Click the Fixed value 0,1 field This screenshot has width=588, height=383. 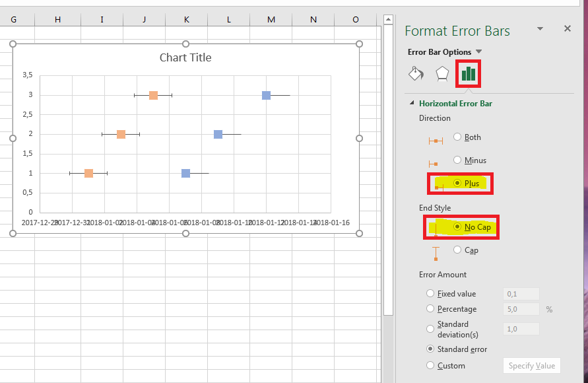pyautogui.click(x=521, y=294)
